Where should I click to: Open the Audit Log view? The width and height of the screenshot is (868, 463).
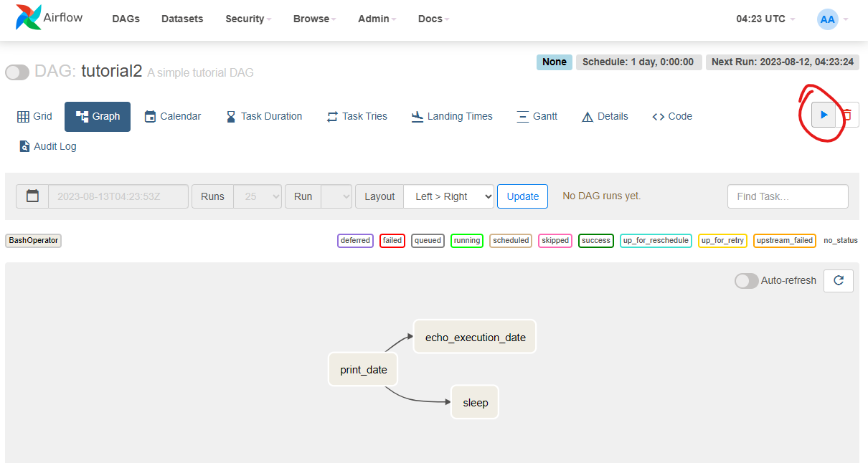click(47, 146)
